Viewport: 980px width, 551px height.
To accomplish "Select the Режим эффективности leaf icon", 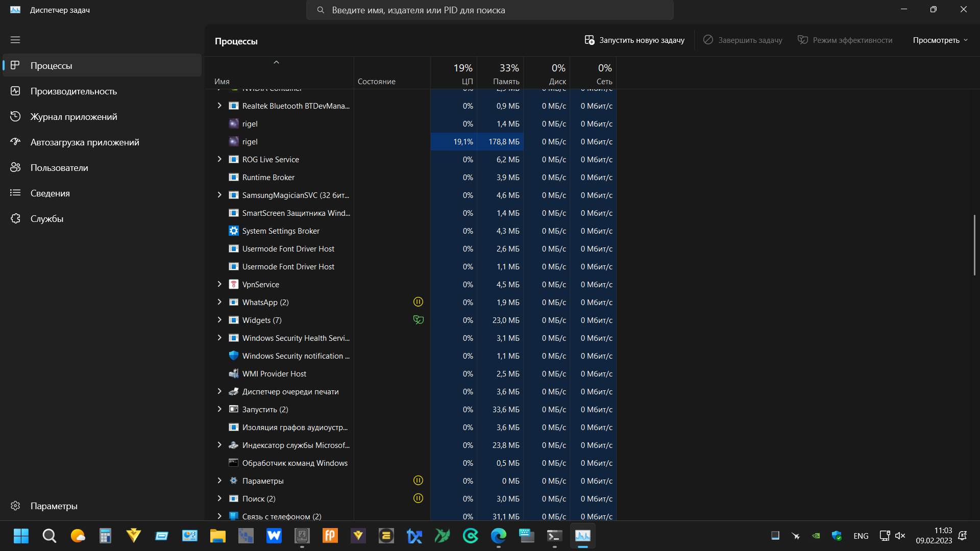I will pyautogui.click(x=802, y=40).
